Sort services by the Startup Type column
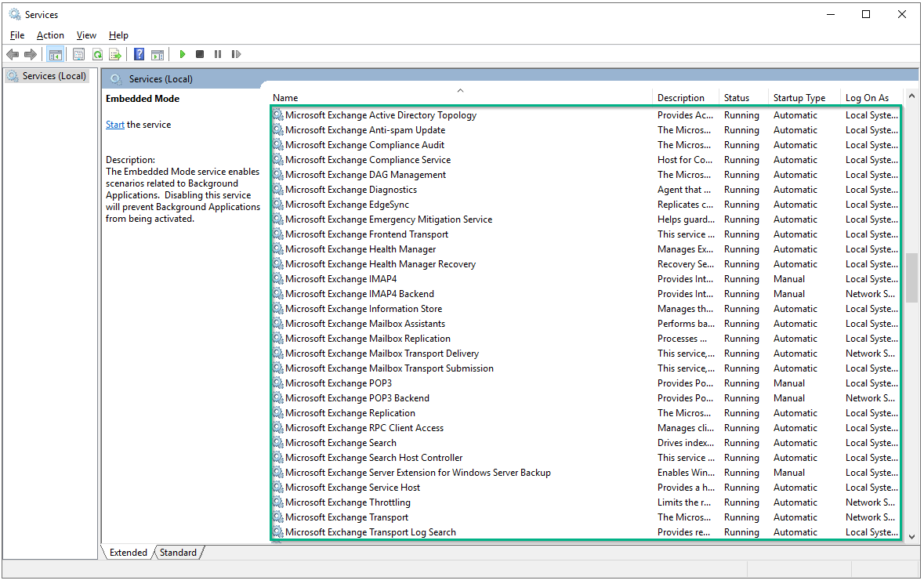This screenshot has height=584, width=924. tap(799, 98)
